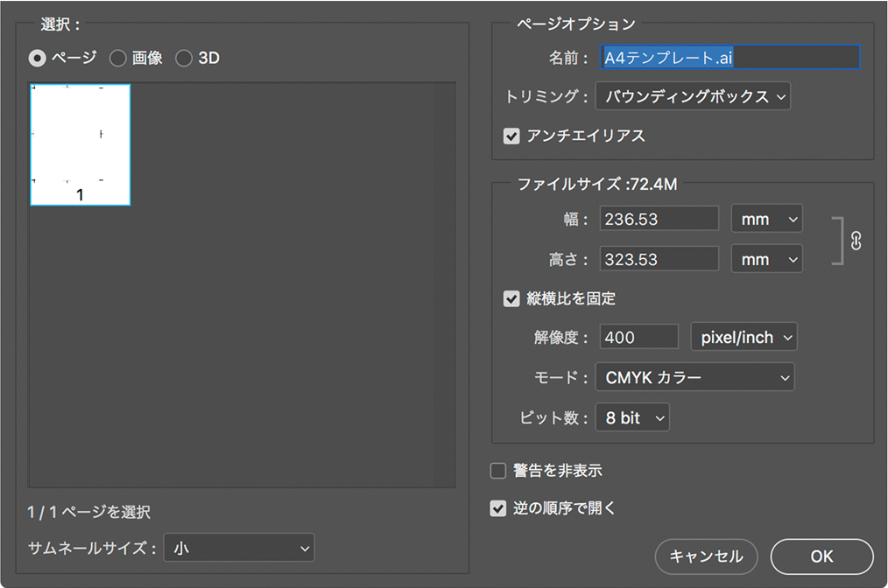Click the 高さ value field 323.53
This screenshot has width=888, height=588.
[659, 259]
